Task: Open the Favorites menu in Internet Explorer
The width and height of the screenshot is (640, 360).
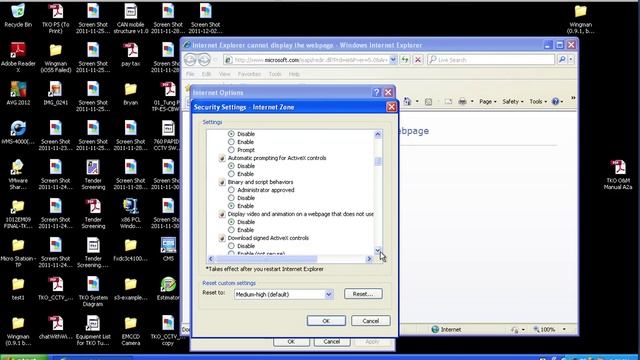Action: coord(249,74)
